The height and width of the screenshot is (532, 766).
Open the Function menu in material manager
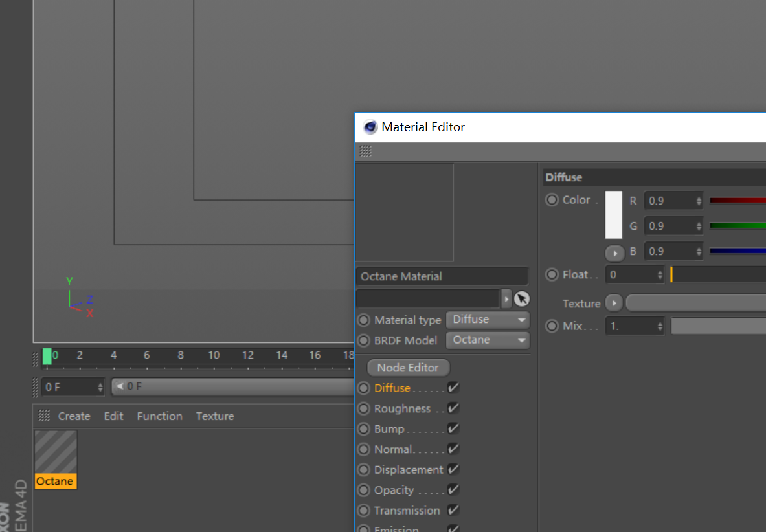click(x=159, y=416)
